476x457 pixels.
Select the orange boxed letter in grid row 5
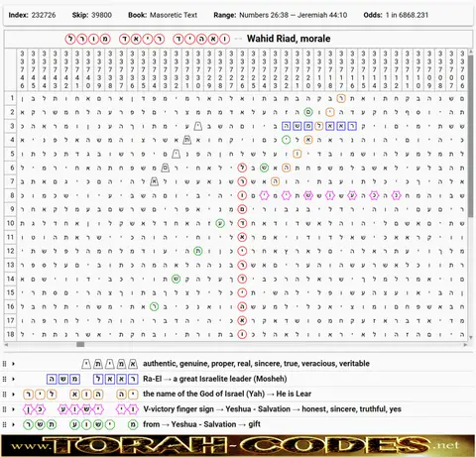coord(297,154)
